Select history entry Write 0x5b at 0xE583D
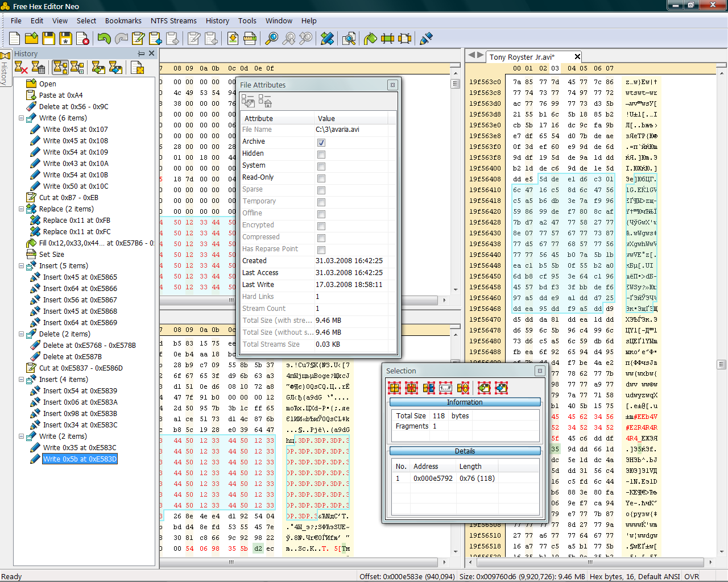Image resolution: width=728 pixels, height=582 pixels. tap(80, 459)
